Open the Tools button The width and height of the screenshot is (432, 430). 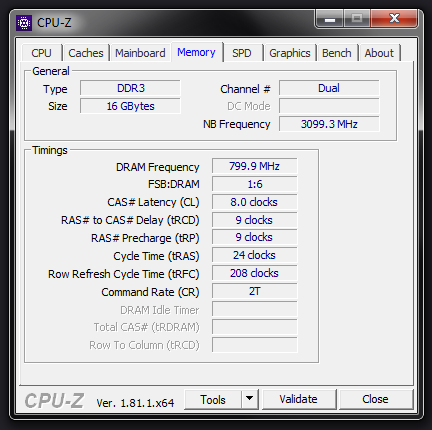point(213,399)
